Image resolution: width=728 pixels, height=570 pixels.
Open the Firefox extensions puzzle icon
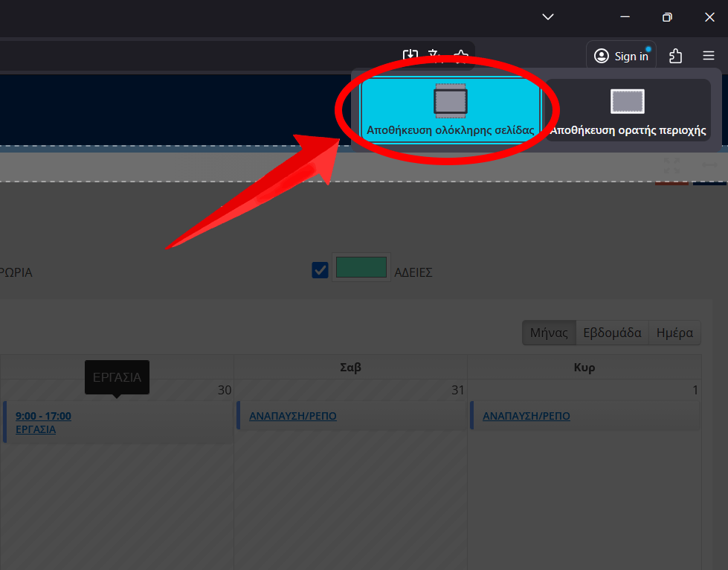675,56
